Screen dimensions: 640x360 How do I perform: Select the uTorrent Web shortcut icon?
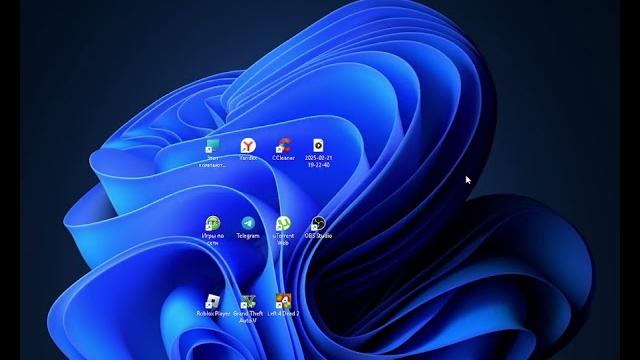click(283, 224)
